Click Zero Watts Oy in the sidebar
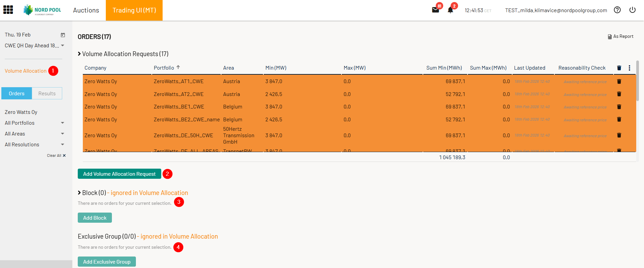The image size is (644, 268). 21,112
